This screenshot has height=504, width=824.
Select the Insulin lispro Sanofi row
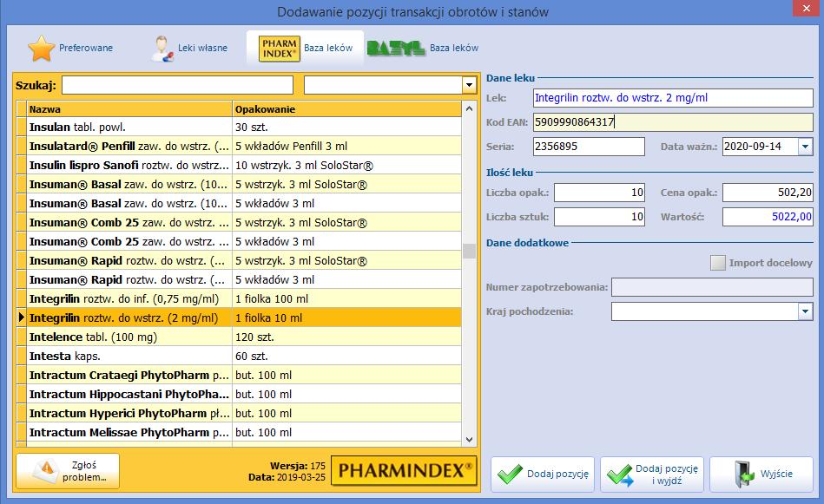pyautogui.click(x=239, y=166)
